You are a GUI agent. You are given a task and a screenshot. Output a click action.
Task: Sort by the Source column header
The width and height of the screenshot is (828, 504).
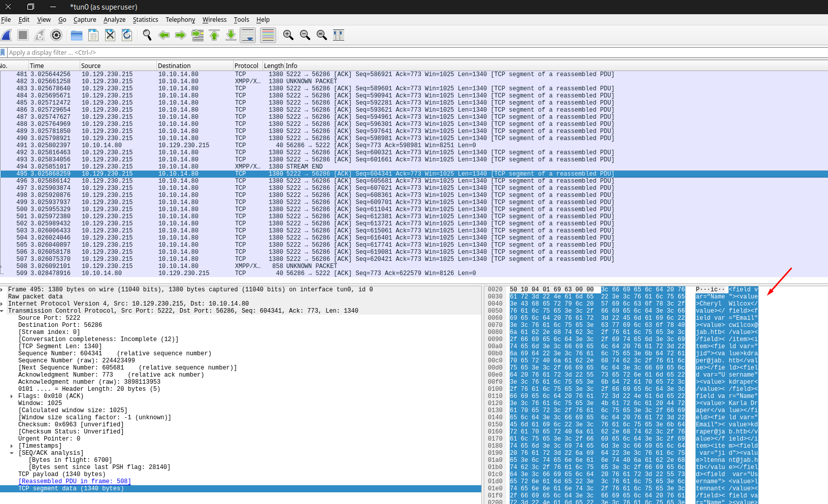point(118,66)
